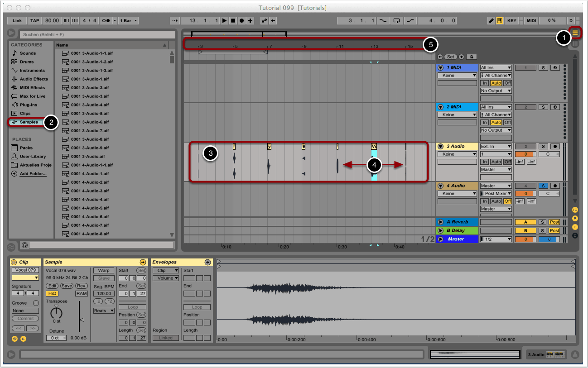
Task: Click the TAP tempo button
Action: (35, 20)
